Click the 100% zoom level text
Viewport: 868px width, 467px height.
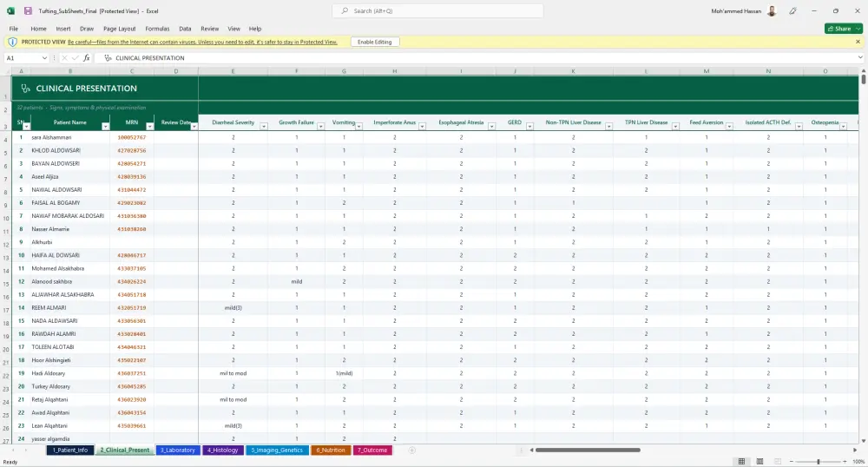pyautogui.click(x=858, y=462)
